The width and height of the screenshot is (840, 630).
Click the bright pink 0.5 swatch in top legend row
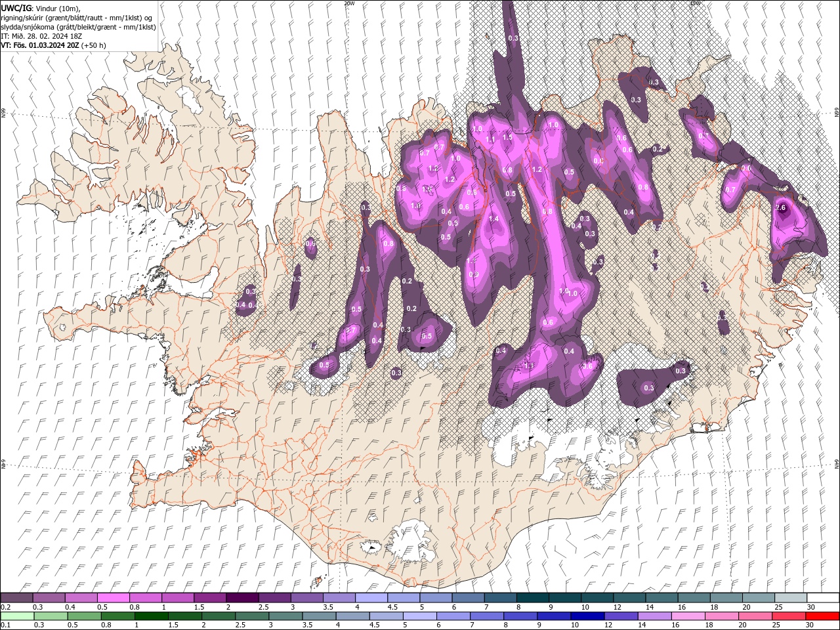(x=113, y=598)
